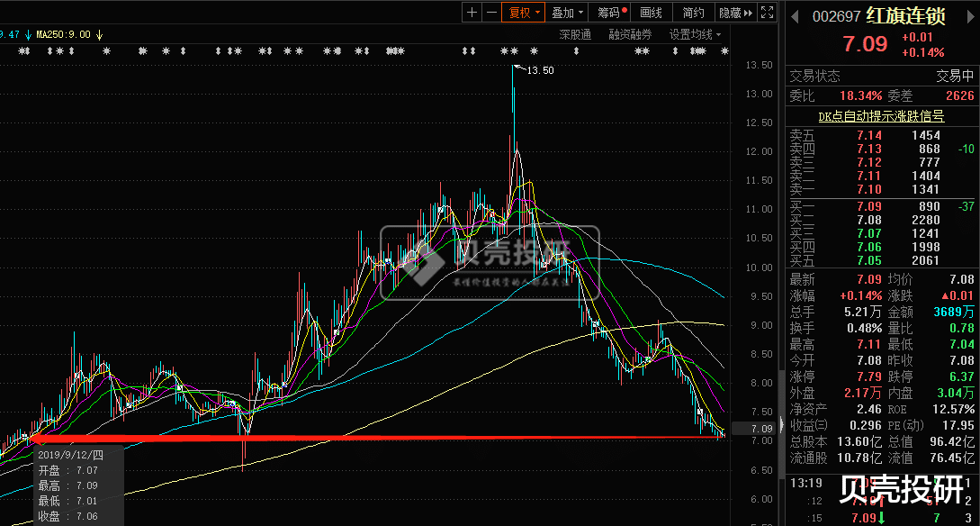Click stock code 002697
The height and width of the screenshot is (526, 980).
point(836,16)
